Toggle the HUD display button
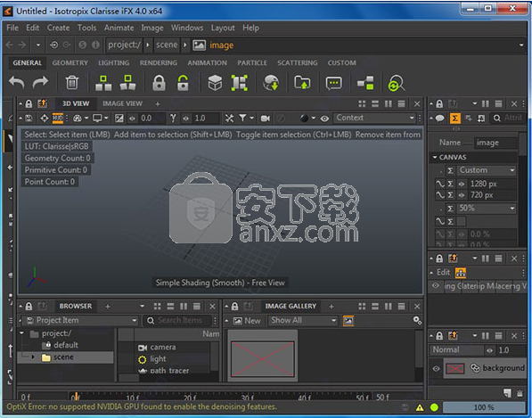 (58, 118)
